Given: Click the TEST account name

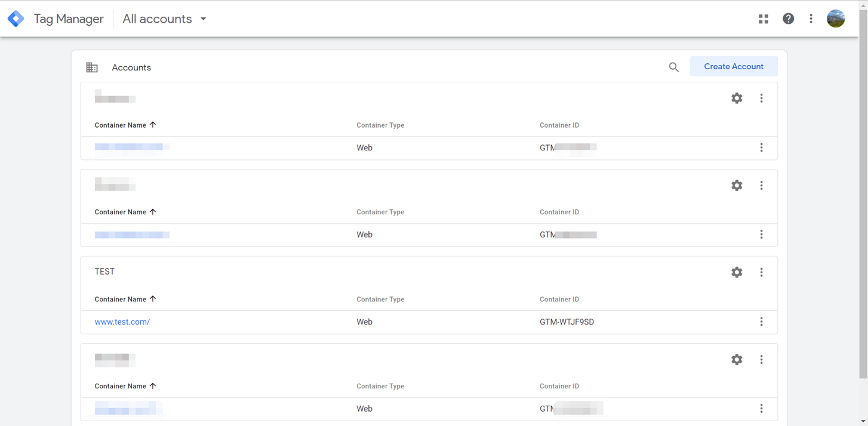Looking at the screenshot, I should (x=104, y=271).
